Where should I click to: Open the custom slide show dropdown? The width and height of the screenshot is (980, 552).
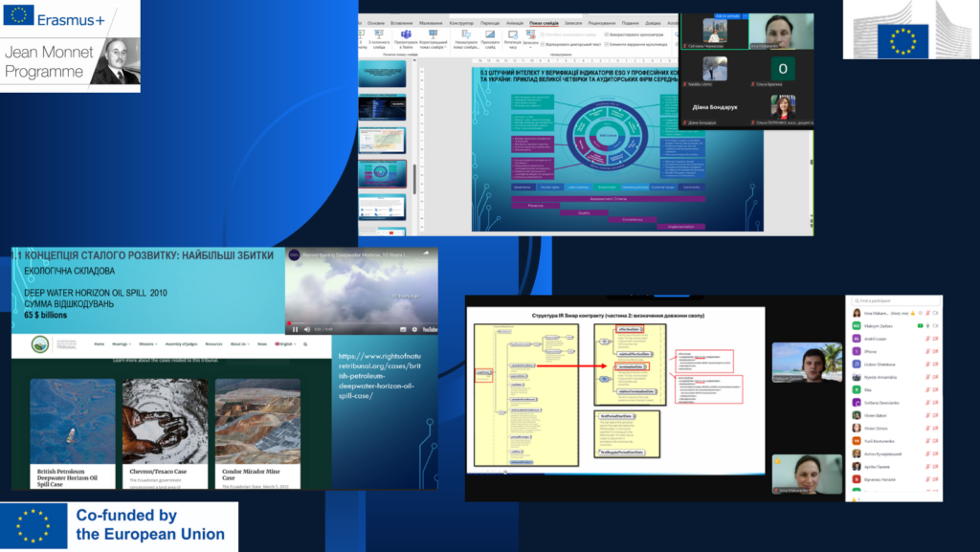click(434, 39)
